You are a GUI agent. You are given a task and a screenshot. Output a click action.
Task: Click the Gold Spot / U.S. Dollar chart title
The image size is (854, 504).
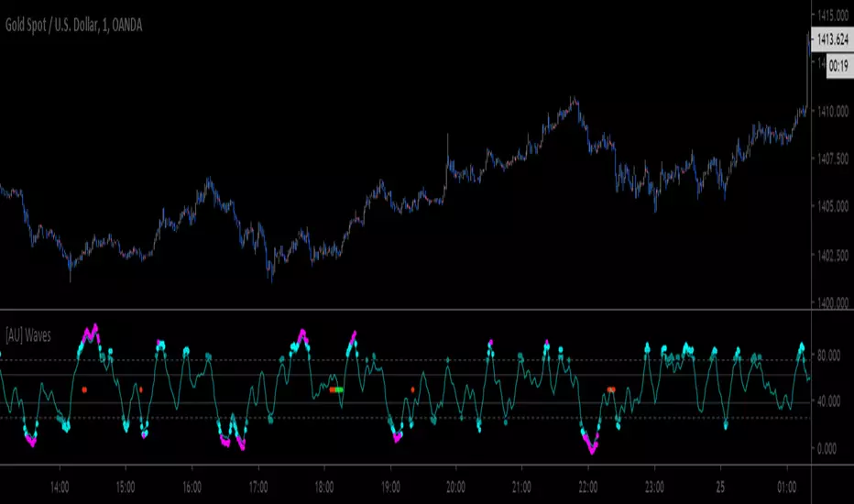click(x=74, y=25)
